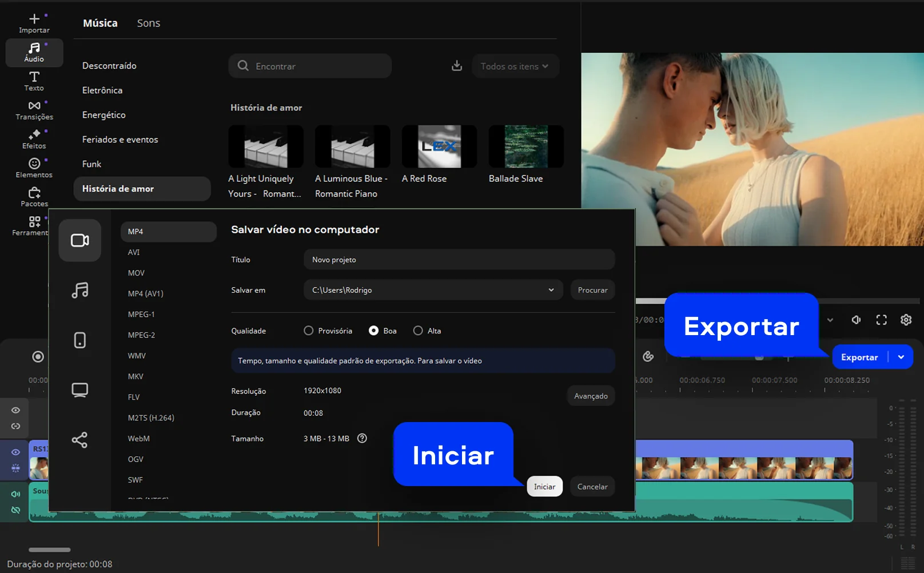The width and height of the screenshot is (924, 573).
Task: Open preview settings gear icon
Action: coord(906,320)
